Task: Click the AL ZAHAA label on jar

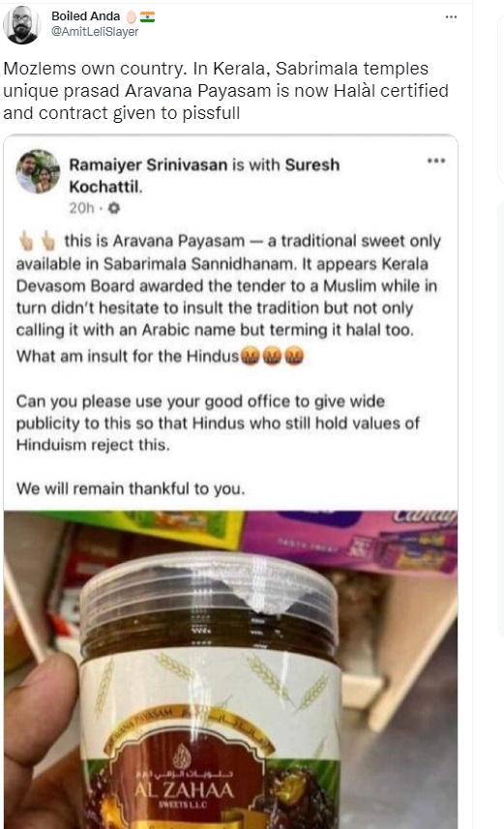Action: (x=184, y=790)
